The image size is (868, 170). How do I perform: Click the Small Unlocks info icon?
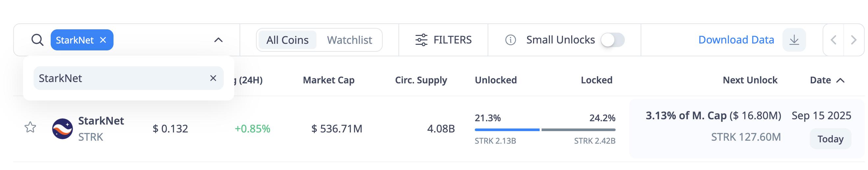click(510, 40)
